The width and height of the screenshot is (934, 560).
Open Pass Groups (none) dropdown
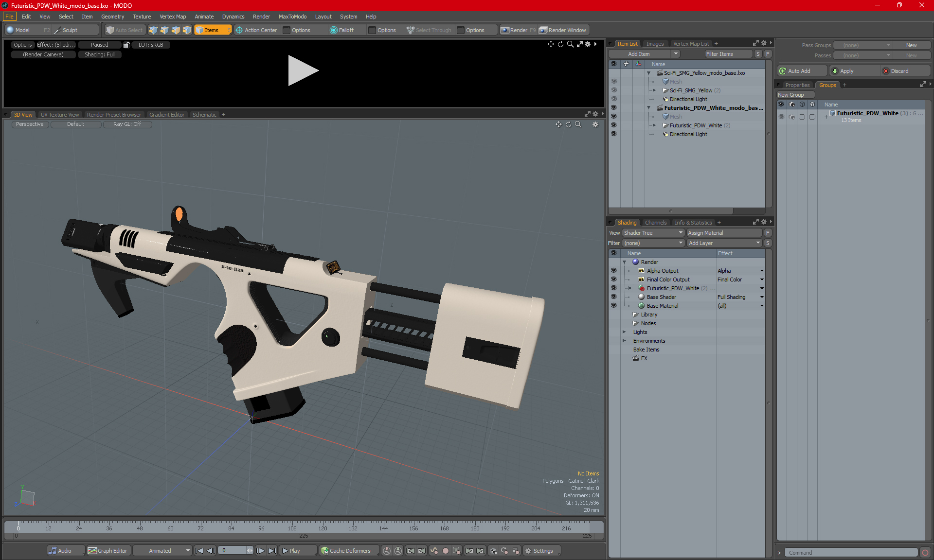(x=863, y=45)
